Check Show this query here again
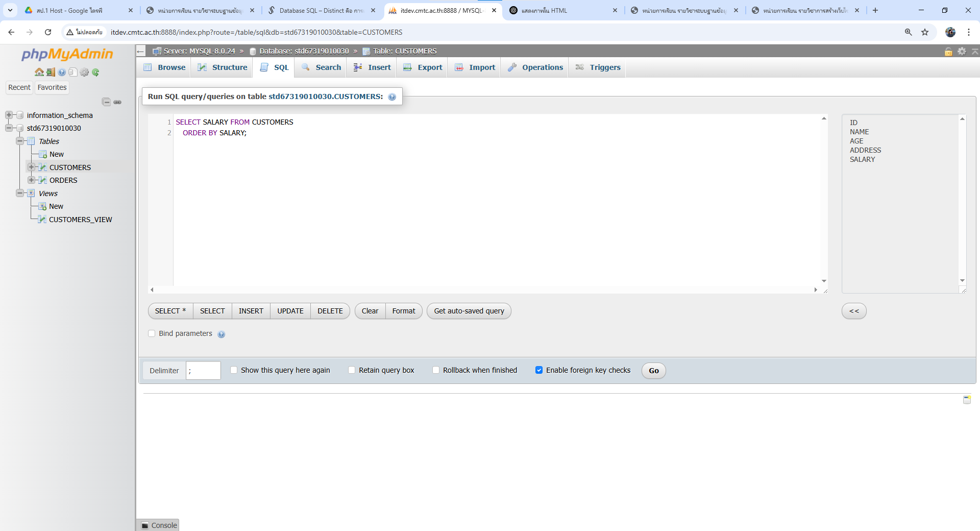Viewport: 980px width, 531px height. [234, 370]
